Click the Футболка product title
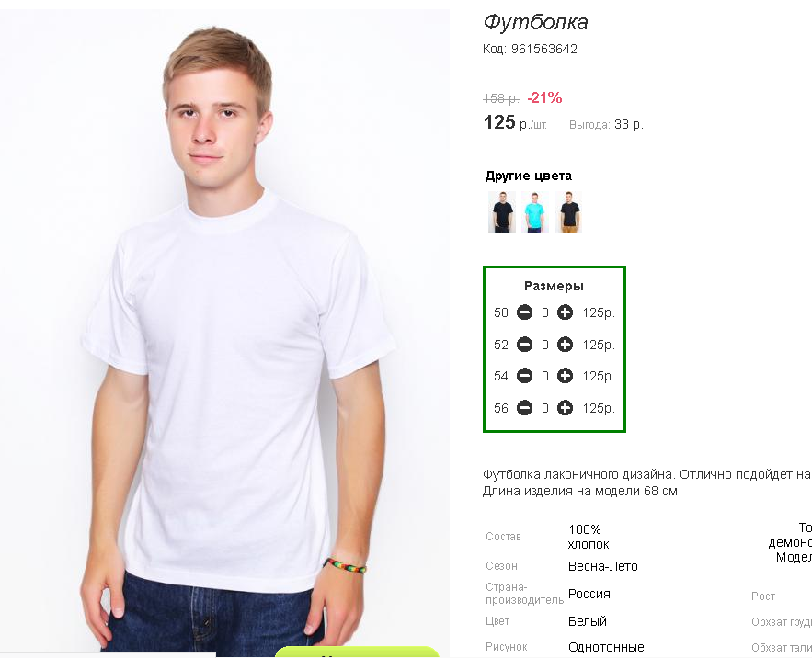812x658 pixels. [535, 22]
